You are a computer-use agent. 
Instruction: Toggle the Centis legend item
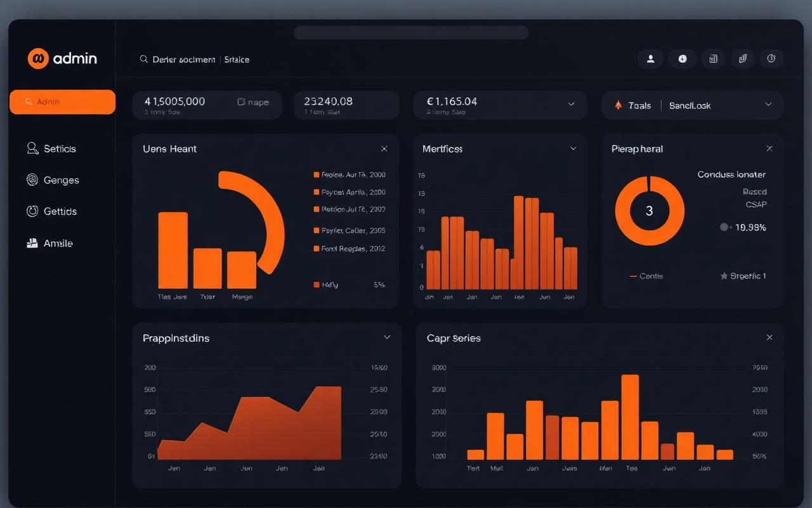coord(646,276)
